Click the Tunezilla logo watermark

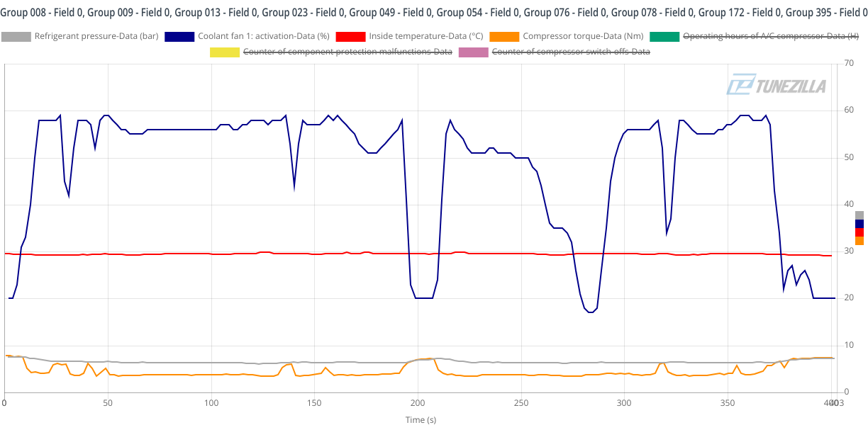tap(776, 86)
